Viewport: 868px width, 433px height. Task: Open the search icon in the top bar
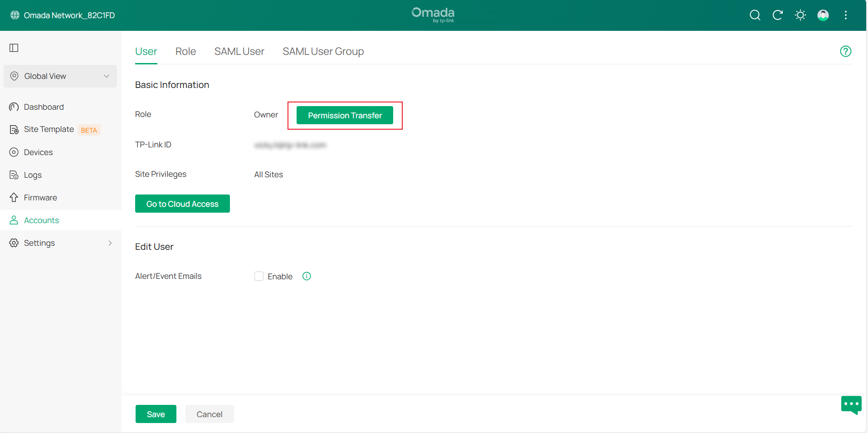[x=755, y=15]
